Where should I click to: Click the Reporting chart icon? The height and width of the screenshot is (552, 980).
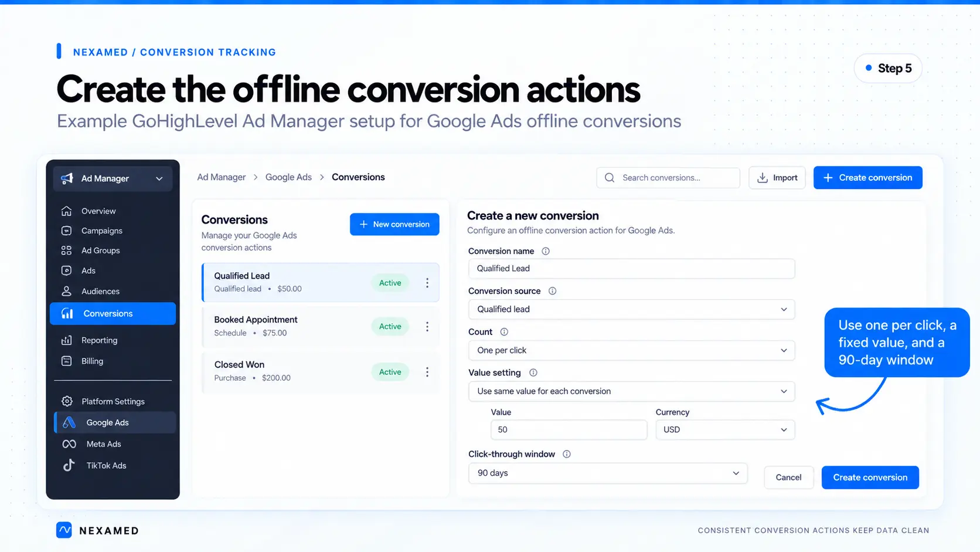coord(67,340)
